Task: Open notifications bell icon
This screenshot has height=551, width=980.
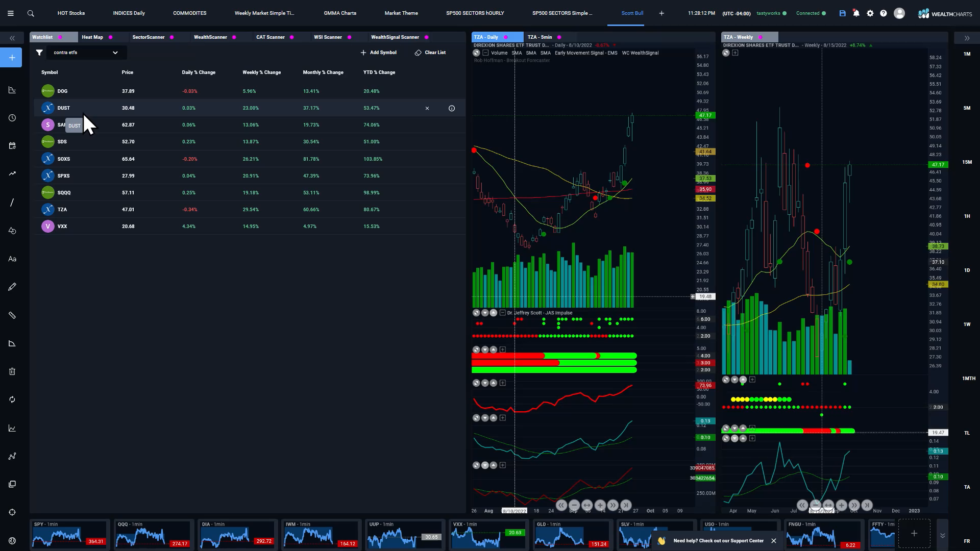Action: [856, 13]
